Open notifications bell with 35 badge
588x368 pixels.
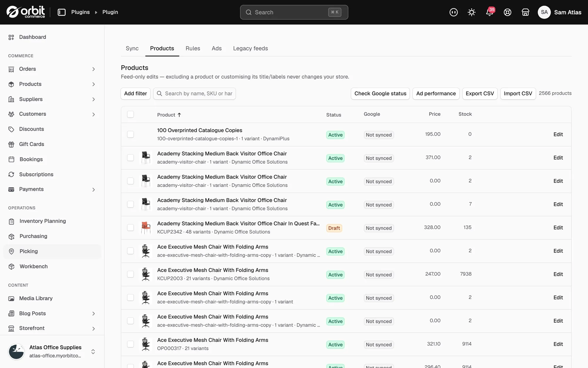[x=490, y=12]
